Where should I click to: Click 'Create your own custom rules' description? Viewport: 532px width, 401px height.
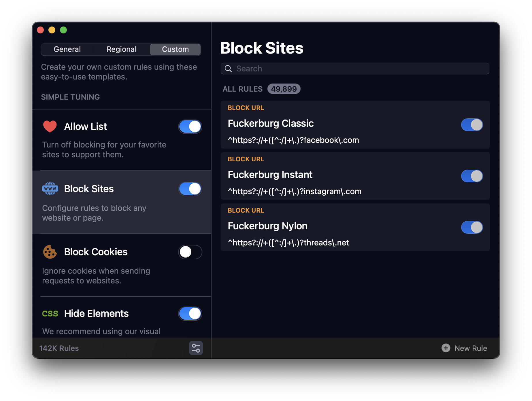tap(119, 72)
